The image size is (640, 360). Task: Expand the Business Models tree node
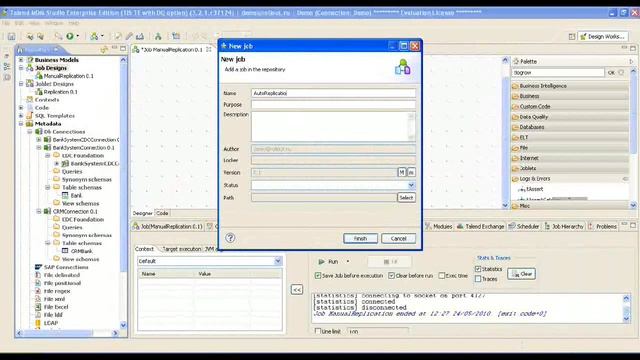click(21, 60)
